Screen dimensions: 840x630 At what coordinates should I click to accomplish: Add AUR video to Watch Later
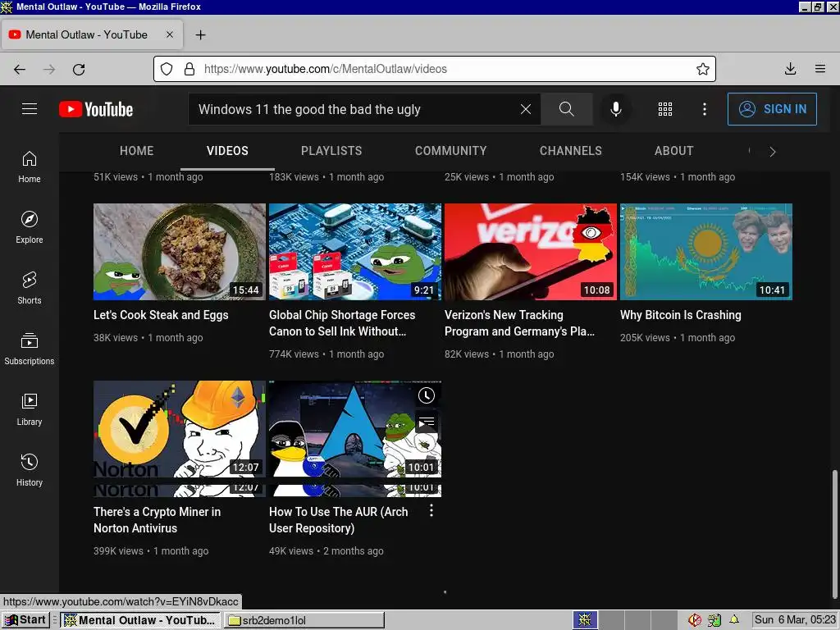click(x=427, y=396)
